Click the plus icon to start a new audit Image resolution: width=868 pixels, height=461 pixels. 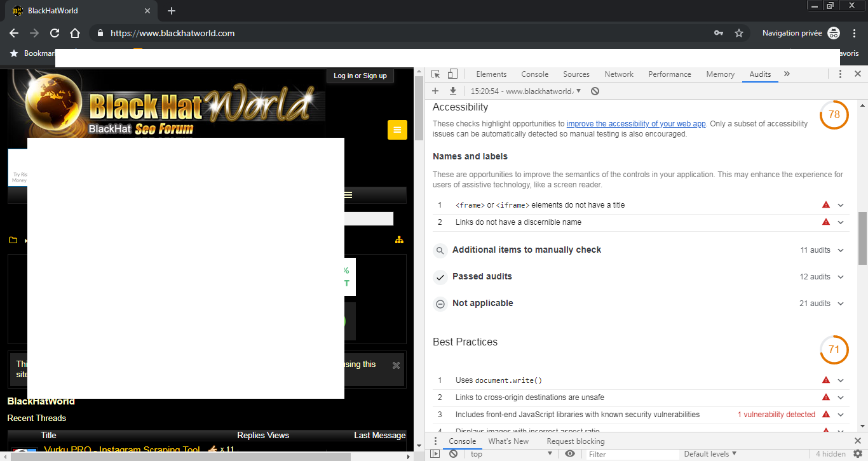coord(435,91)
